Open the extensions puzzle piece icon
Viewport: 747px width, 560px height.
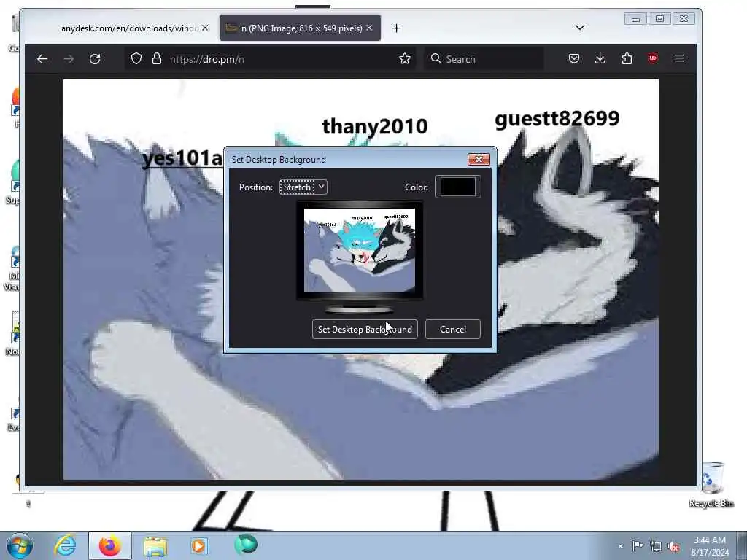tap(627, 58)
